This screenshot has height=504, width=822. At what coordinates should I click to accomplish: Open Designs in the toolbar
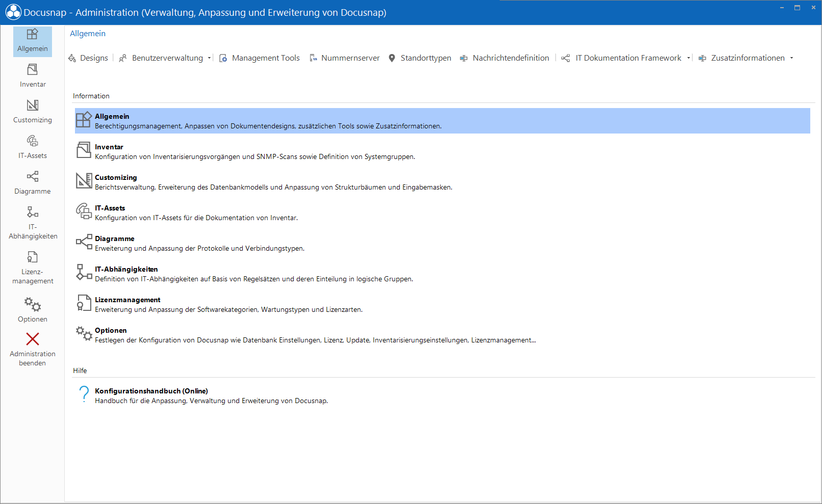88,58
